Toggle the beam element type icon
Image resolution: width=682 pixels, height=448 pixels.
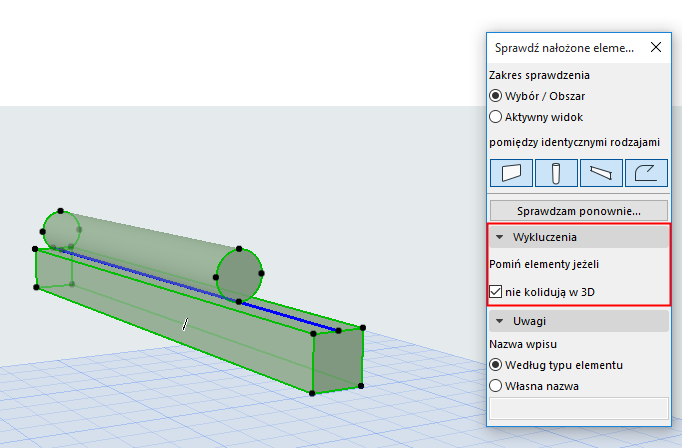pyautogui.click(x=601, y=173)
